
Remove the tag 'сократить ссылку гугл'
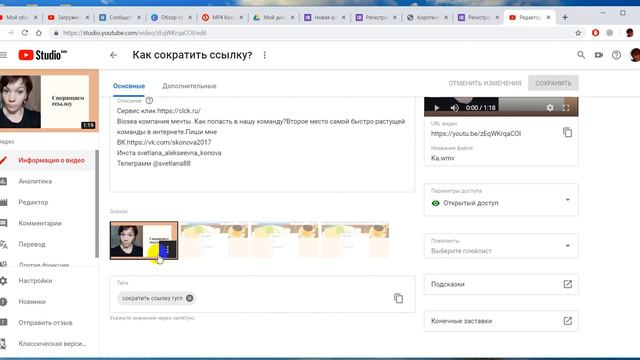[189, 298]
